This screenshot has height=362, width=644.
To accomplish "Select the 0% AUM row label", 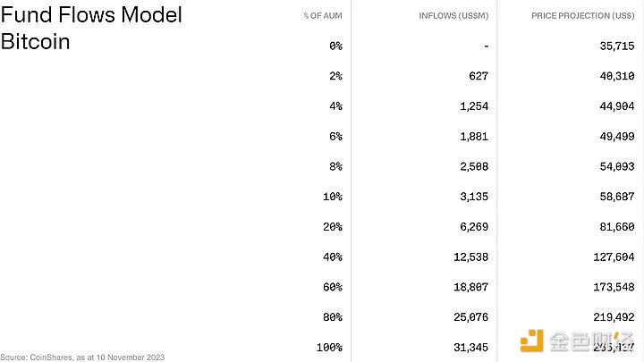I will pyautogui.click(x=334, y=46).
